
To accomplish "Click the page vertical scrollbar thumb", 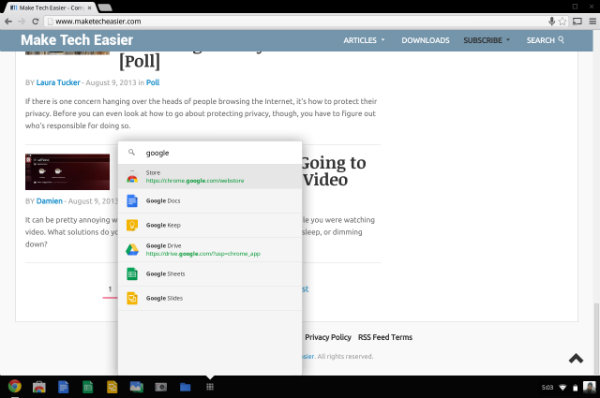I will point(596,339).
